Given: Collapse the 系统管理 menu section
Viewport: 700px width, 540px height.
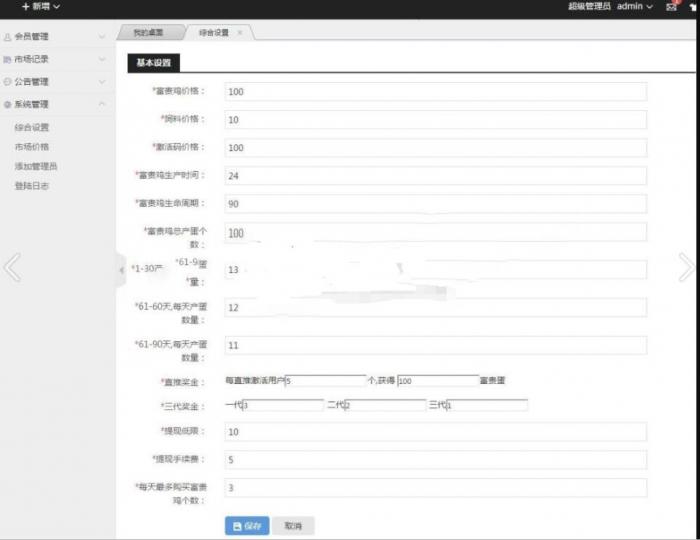Looking at the screenshot, I should point(102,104).
